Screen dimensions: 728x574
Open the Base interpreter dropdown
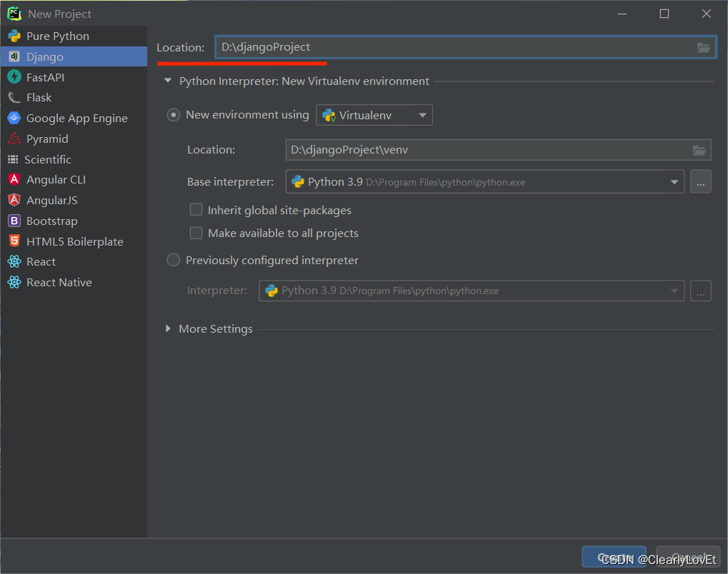tap(484, 181)
